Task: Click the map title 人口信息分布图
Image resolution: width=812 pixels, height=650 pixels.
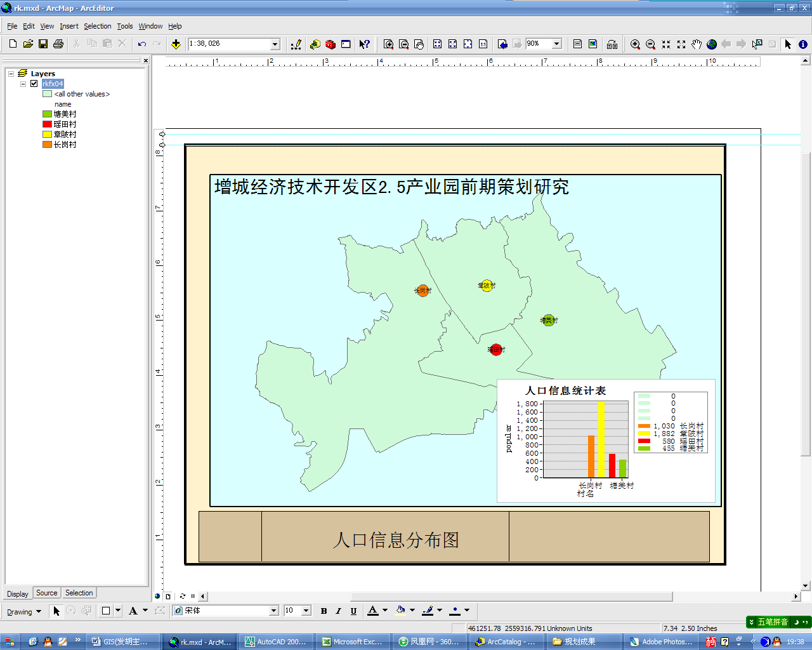Action: (x=396, y=540)
